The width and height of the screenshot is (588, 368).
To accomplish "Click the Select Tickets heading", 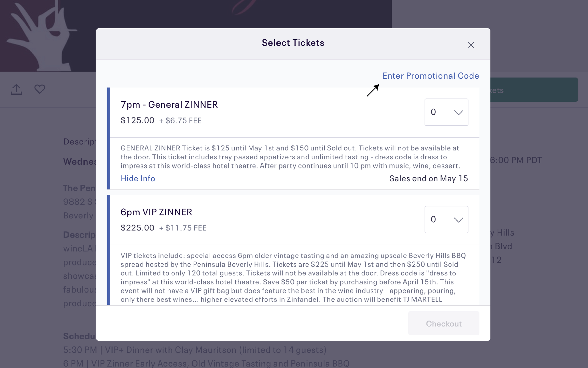I will pyautogui.click(x=293, y=43).
